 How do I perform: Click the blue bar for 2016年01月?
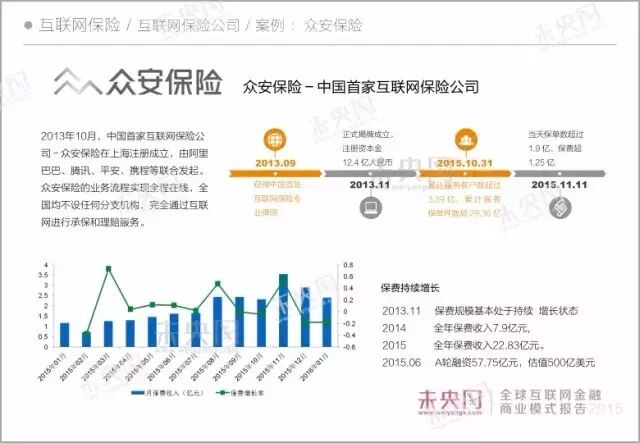tap(327, 323)
